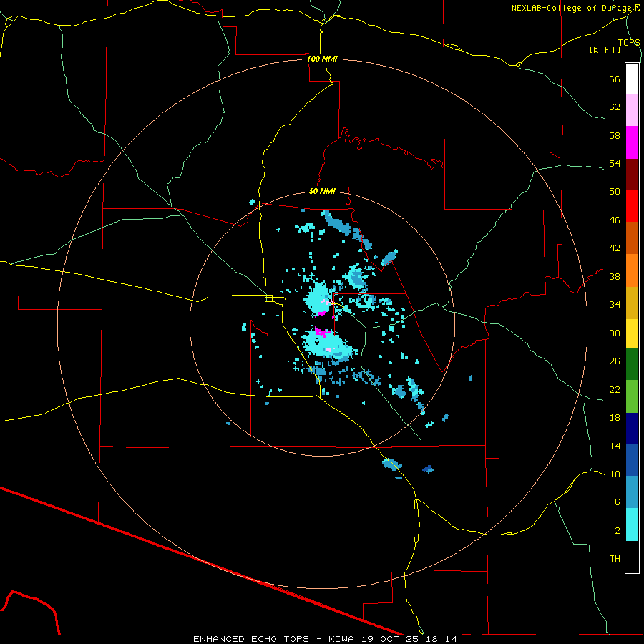Click the legend value 6
The image size is (644, 644).
click(x=618, y=502)
